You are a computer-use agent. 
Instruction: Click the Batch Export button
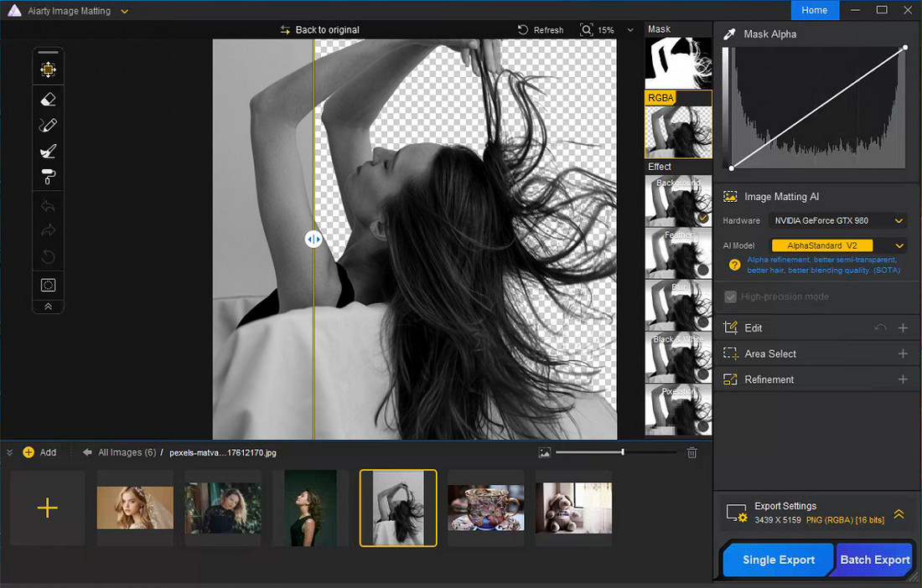[x=874, y=560]
